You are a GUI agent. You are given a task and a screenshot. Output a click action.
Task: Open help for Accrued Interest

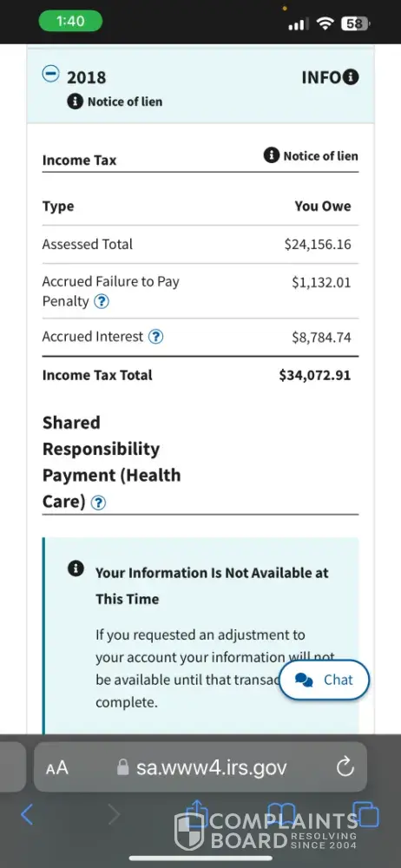pos(156,337)
